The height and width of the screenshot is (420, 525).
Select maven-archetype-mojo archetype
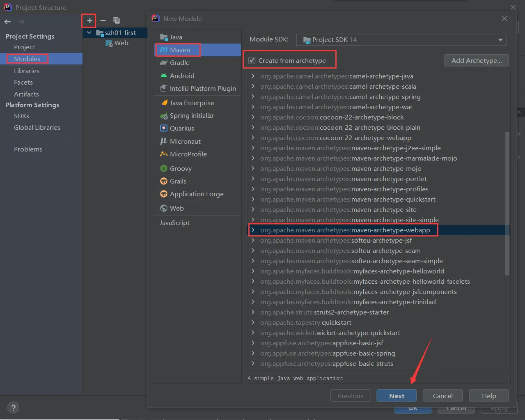click(x=341, y=168)
